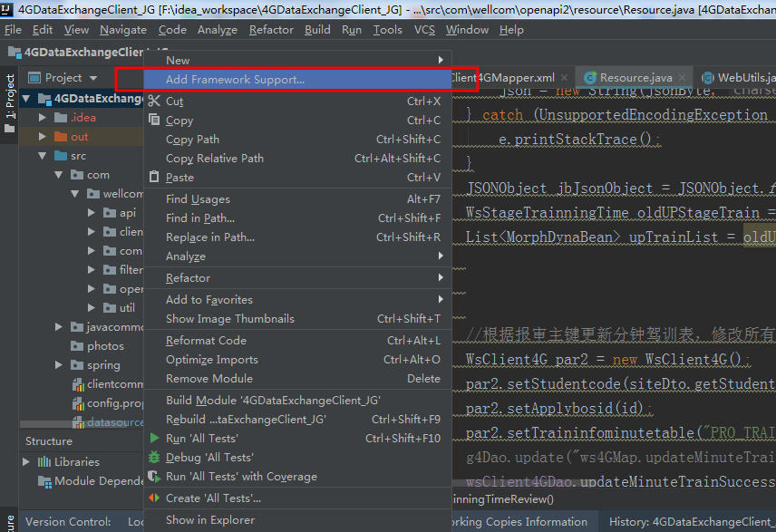The image size is (776, 532).
Task: Open the History: 4GDataExchangeClient tab
Action: [689, 522]
